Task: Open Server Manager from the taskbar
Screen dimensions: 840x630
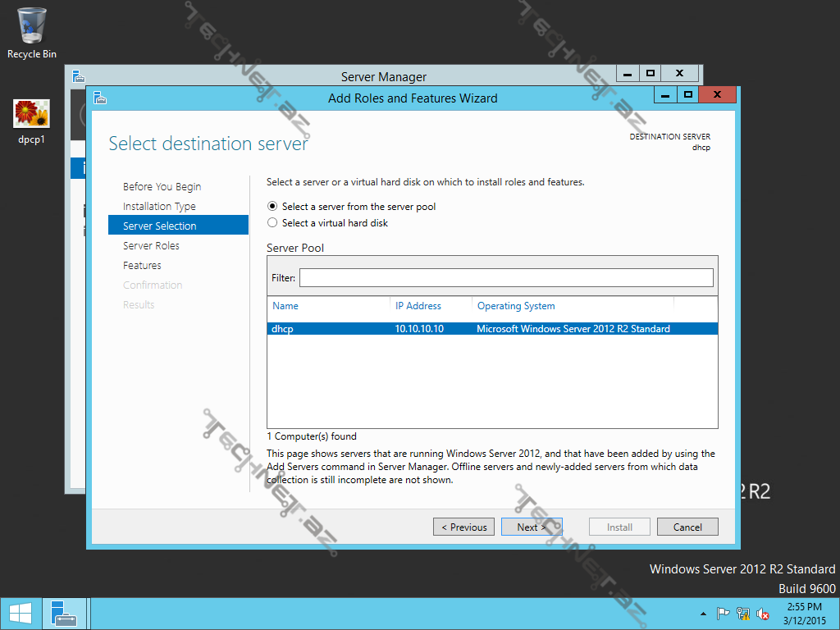Action: point(63,614)
